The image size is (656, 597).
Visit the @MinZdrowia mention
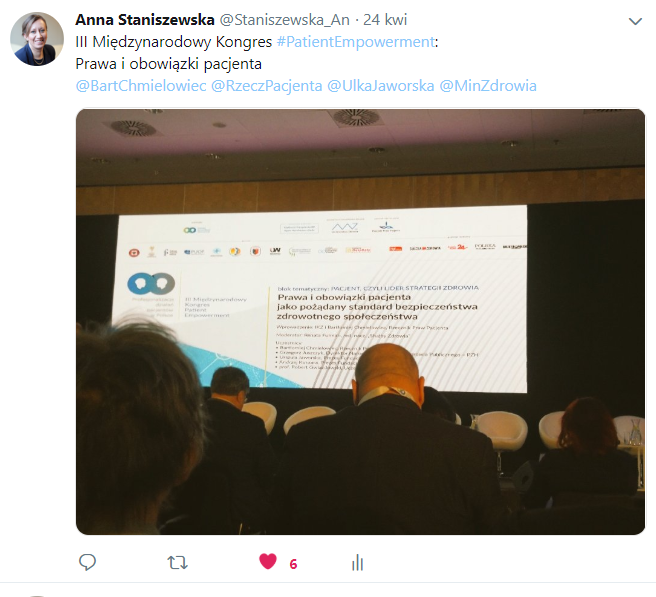(488, 86)
